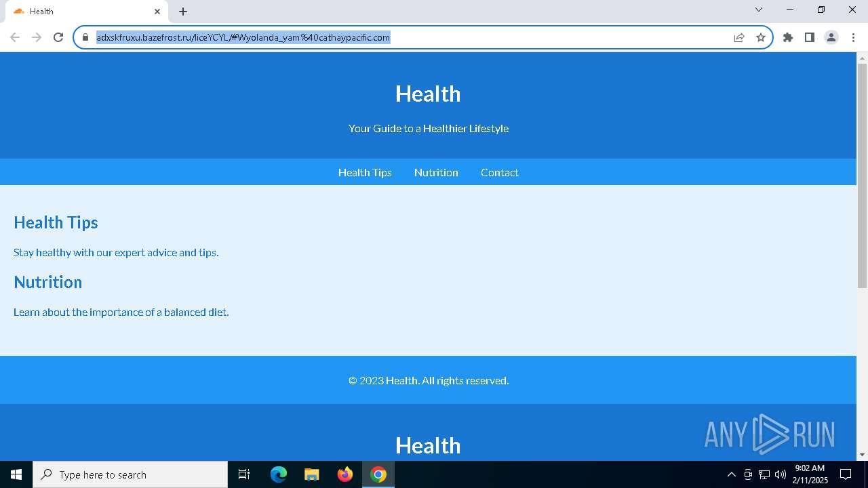Bookmark this page with the star

click(x=761, y=37)
